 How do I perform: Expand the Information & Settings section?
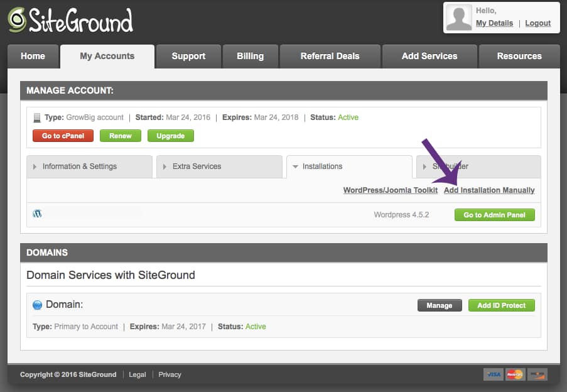coord(89,166)
